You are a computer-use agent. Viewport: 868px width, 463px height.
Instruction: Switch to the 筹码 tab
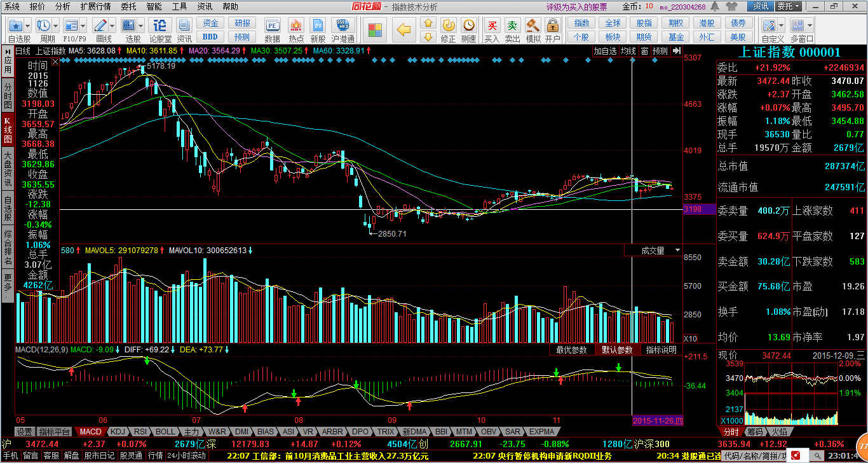coord(755,432)
